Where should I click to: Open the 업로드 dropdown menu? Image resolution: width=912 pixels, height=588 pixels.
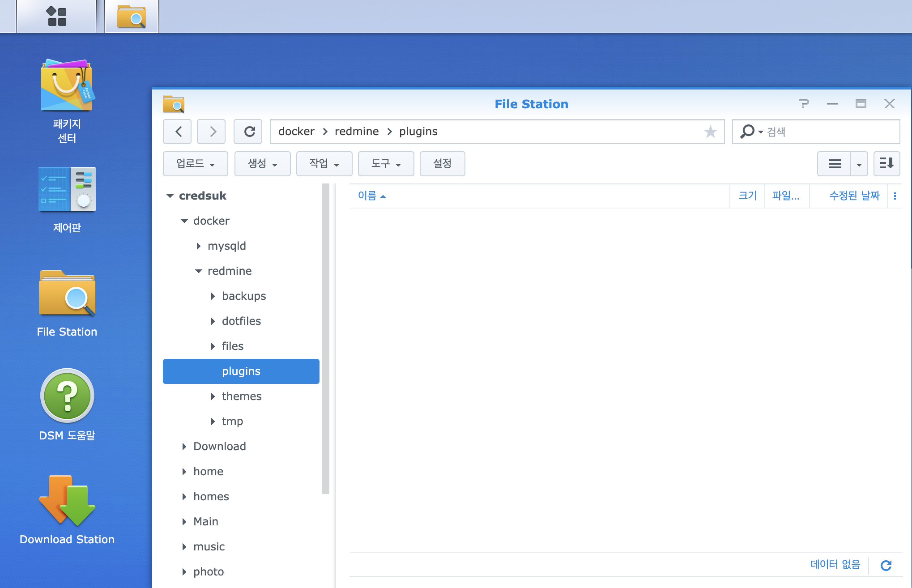click(196, 164)
